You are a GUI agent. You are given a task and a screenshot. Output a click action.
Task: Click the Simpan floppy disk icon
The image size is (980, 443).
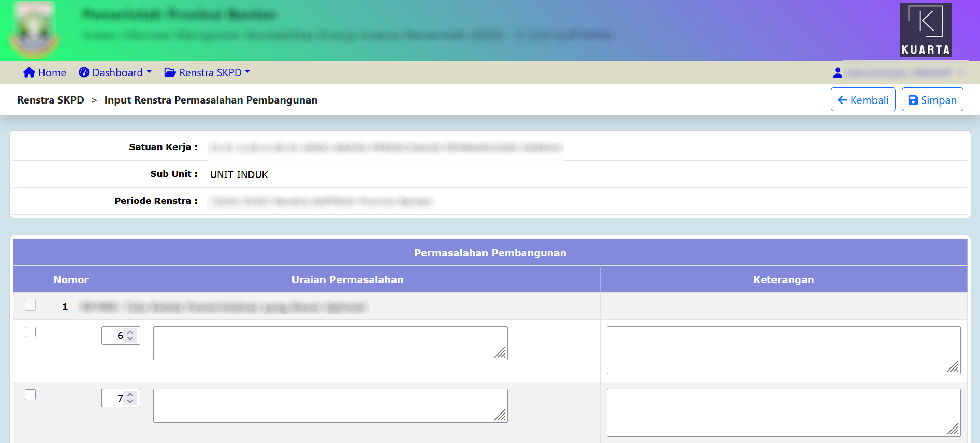[x=913, y=100]
